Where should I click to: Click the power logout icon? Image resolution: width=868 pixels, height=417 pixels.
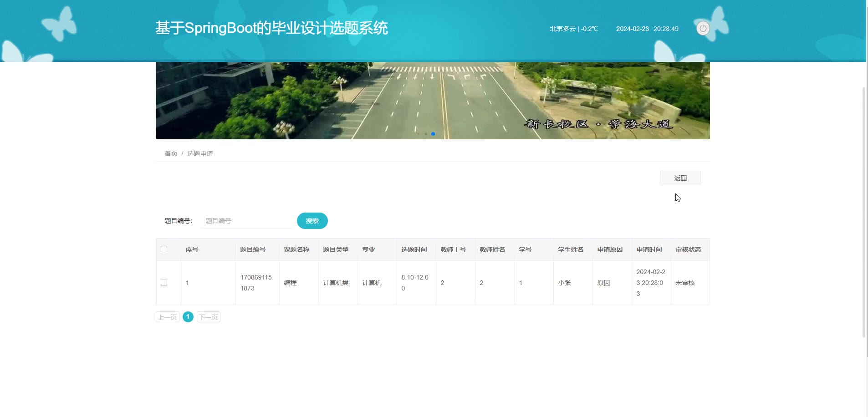coord(703,28)
